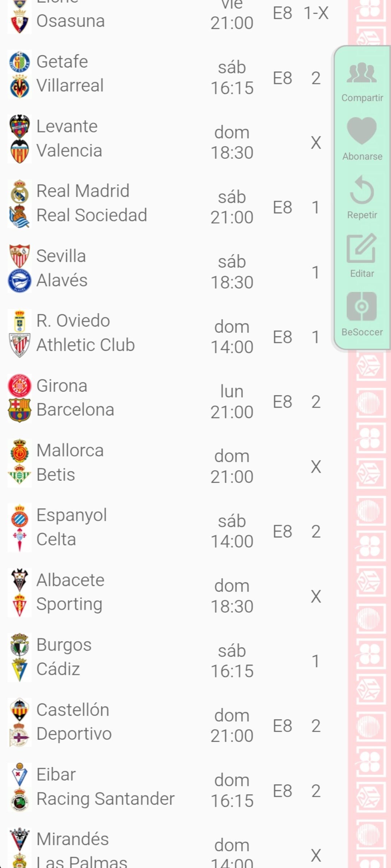Image resolution: width=391 pixels, height=868 pixels.
Task: Select the Girona team name
Action: [x=62, y=386]
